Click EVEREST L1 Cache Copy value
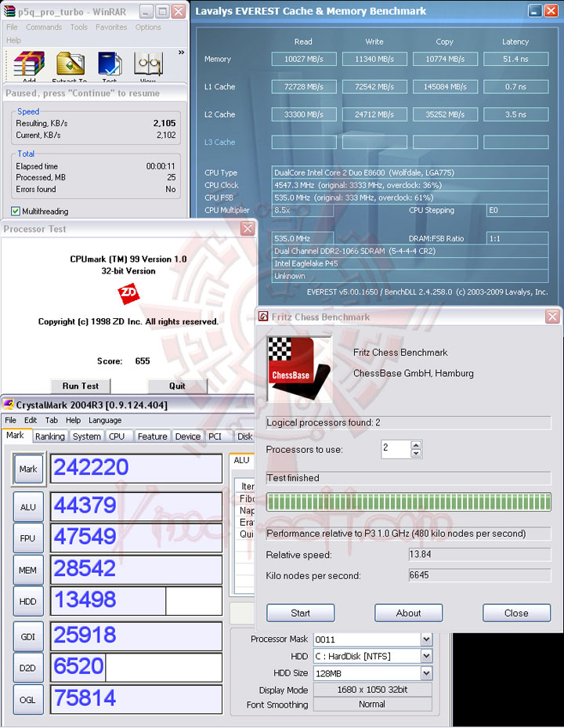The image size is (564, 728). (x=445, y=86)
